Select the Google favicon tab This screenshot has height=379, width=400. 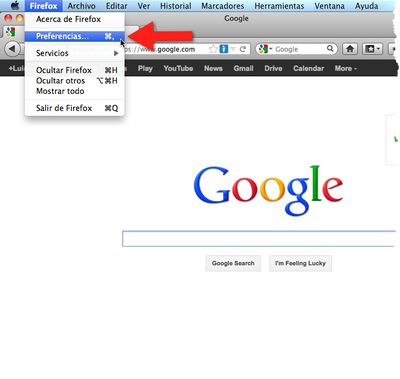pyautogui.click(x=11, y=32)
